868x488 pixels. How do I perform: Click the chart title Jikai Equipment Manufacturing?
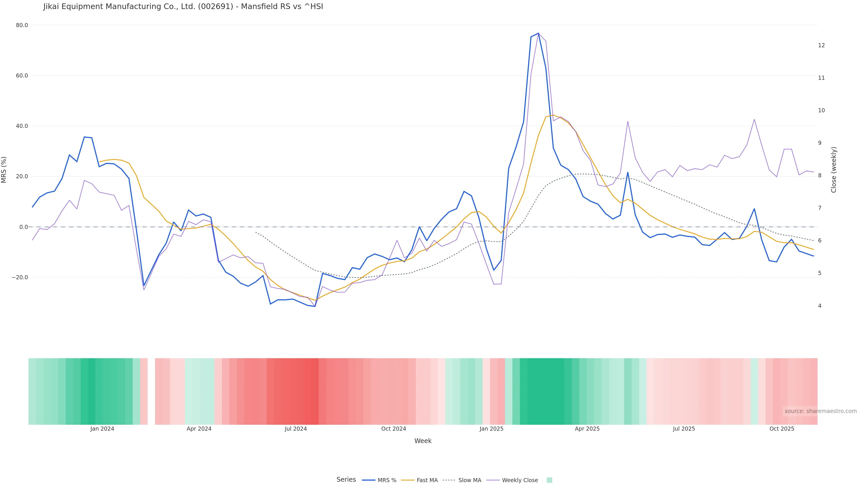coord(183,7)
